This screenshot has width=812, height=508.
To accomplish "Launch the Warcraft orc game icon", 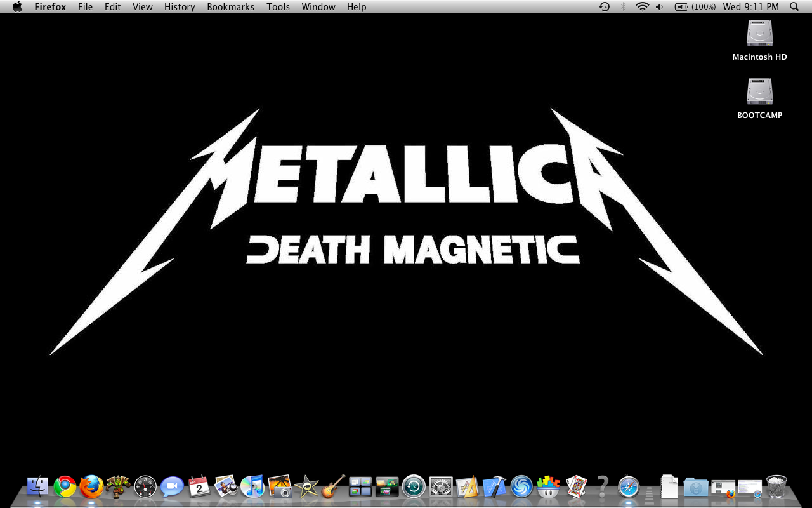I will click(x=118, y=487).
